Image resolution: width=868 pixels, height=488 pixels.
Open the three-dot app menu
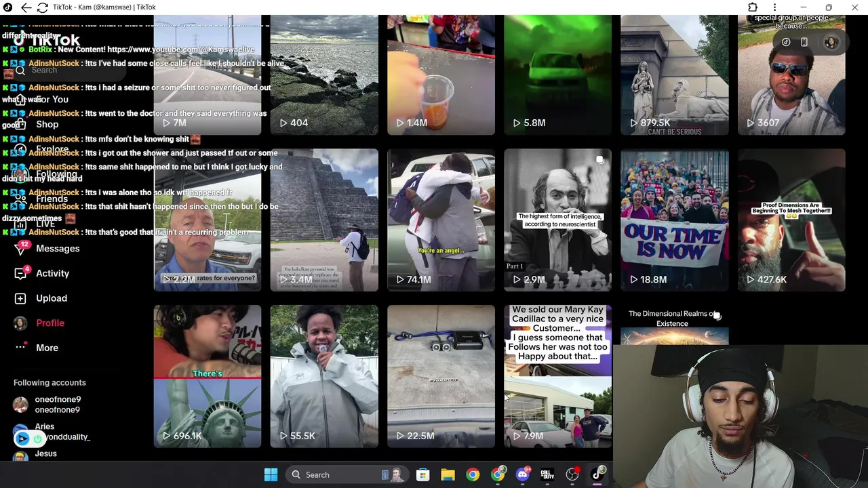775,7
